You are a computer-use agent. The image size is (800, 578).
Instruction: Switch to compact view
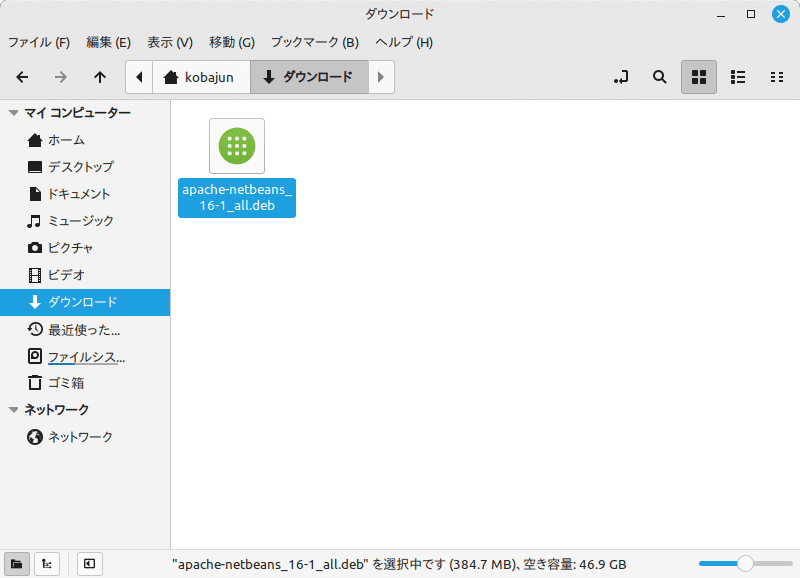click(x=777, y=77)
